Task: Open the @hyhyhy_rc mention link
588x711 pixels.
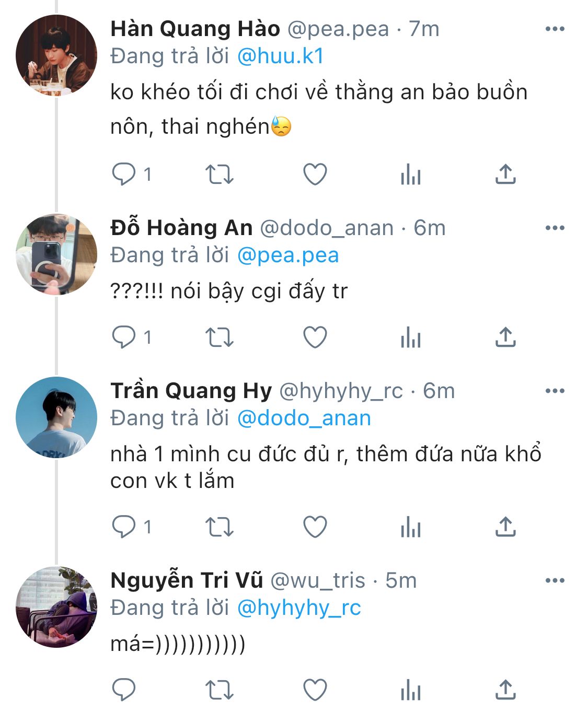Action: [299, 608]
